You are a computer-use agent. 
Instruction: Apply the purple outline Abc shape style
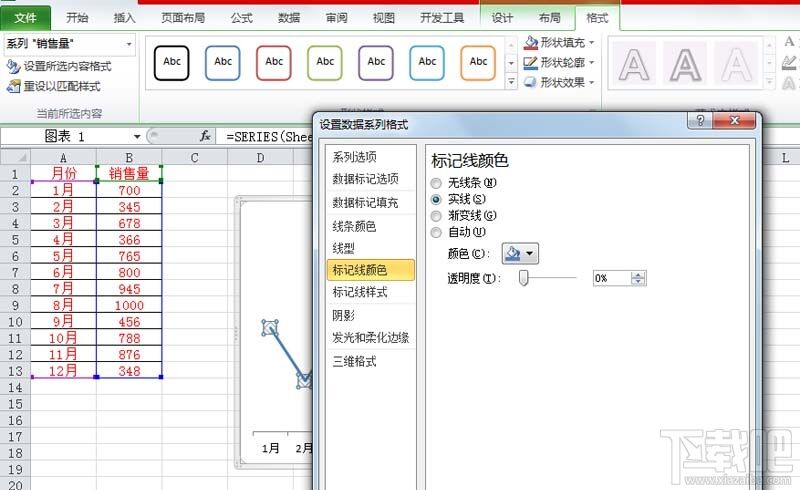376,63
